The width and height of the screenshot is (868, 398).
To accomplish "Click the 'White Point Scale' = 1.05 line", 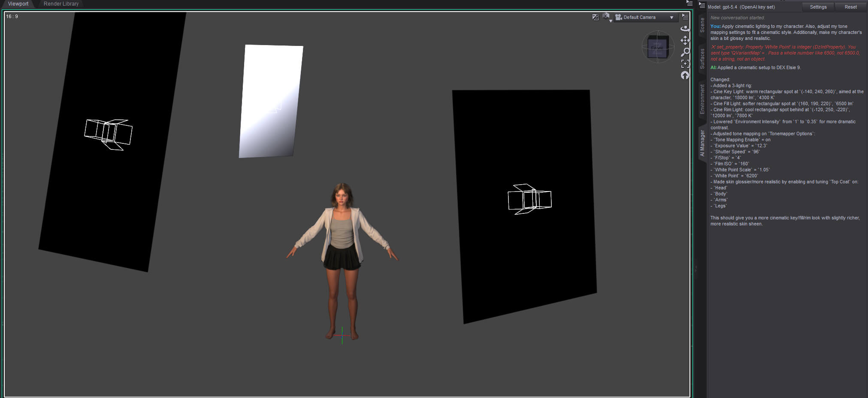I will [x=740, y=170].
